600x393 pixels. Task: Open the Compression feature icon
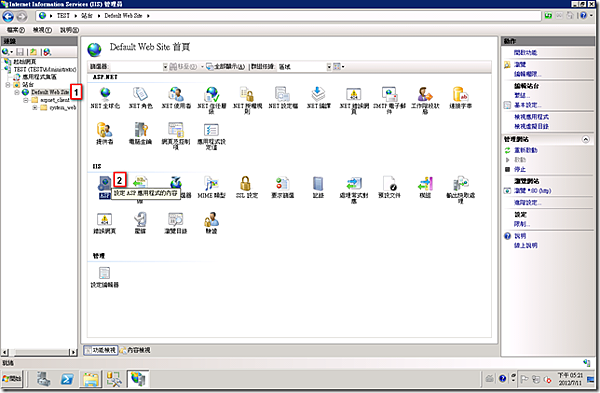click(x=140, y=220)
